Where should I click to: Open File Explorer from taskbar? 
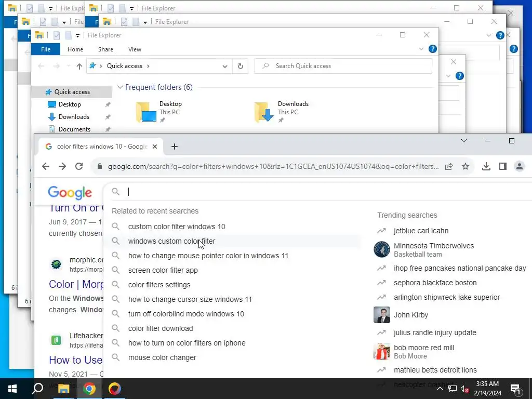point(63,389)
